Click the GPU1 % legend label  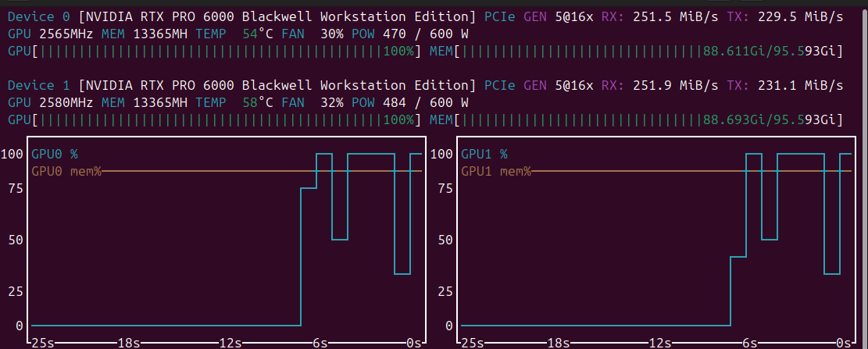pyautogui.click(x=484, y=154)
